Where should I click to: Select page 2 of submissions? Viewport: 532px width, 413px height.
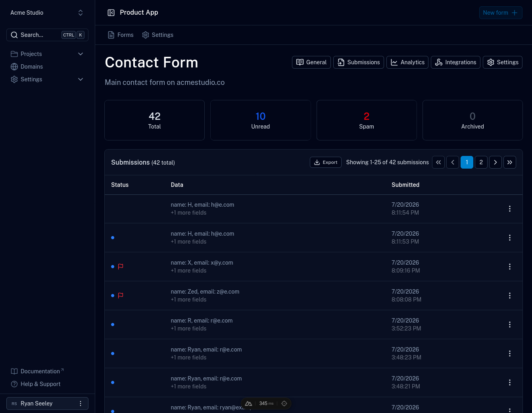[x=481, y=162]
